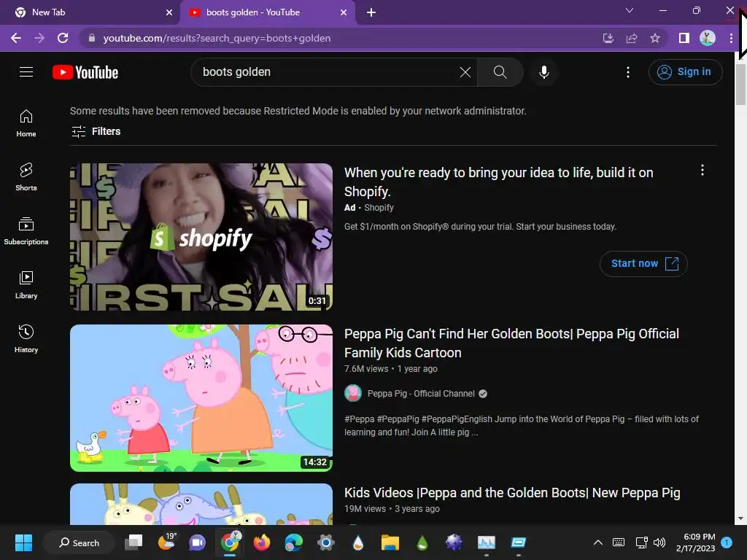Click the Shopify advertiser name
The width and height of the screenshot is (747, 560).
click(x=379, y=208)
